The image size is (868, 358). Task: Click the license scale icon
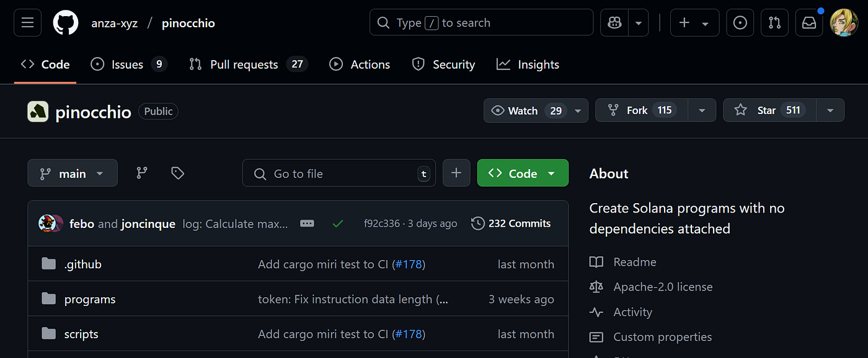coord(596,287)
